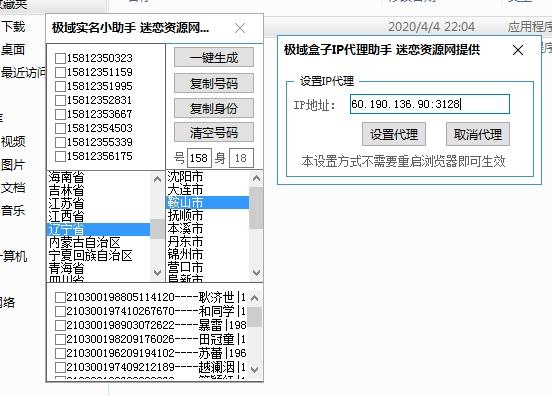552x396 pixels.
Task: Tick the checkbox for 15812351995
Action: click(60, 87)
